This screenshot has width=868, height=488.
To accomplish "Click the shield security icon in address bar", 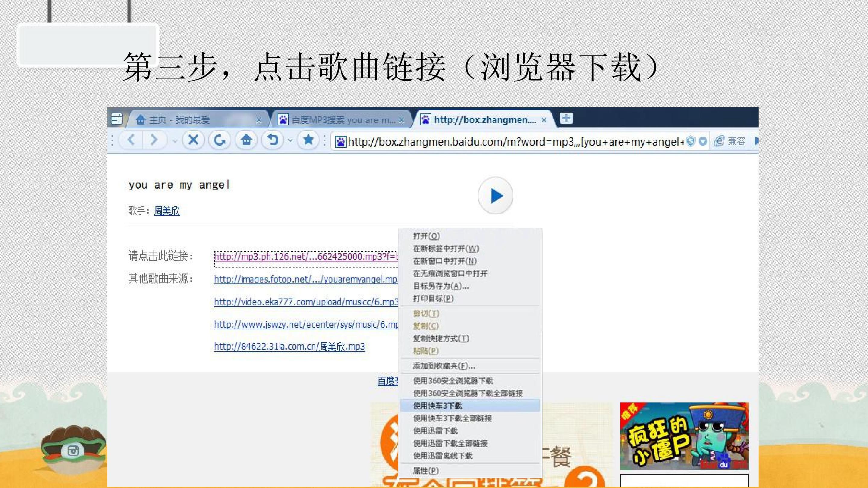I will [x=690, y=142].
